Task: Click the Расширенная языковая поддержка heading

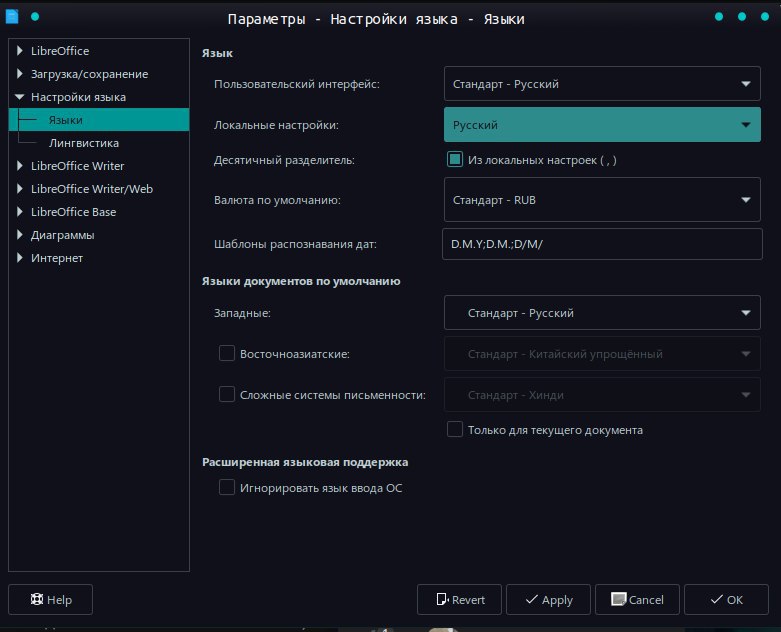Action: 305,462
